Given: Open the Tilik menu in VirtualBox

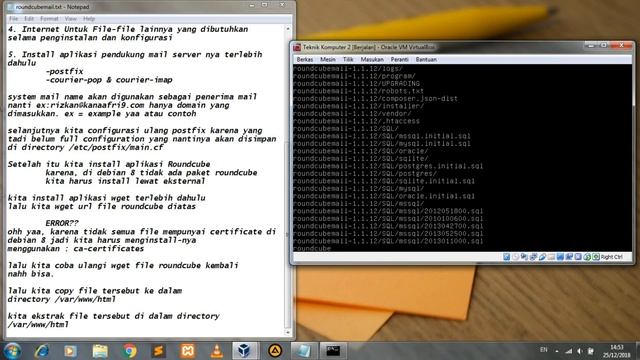Looking at the screenshot, I should (348, 60).
